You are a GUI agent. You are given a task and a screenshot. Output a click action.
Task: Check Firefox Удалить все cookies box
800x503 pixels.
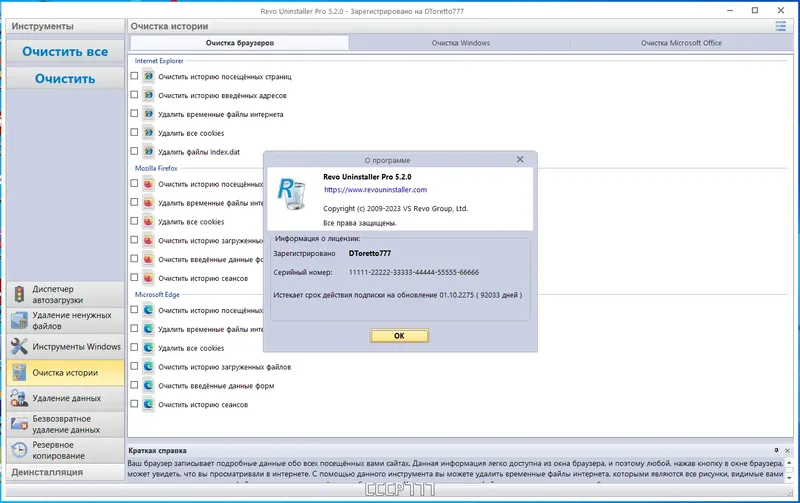pos(134,221)
